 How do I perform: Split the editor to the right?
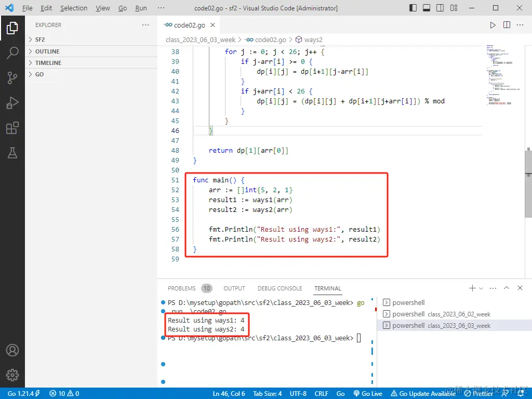[507, 25]
